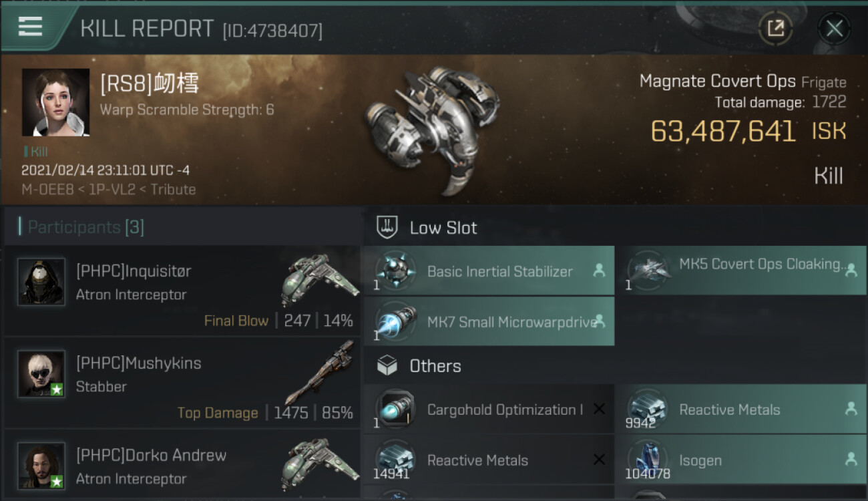Select the MK5 Covert Ops Cloaking icon
Screen dimensions: 868x501
click(x=646, y=269)
